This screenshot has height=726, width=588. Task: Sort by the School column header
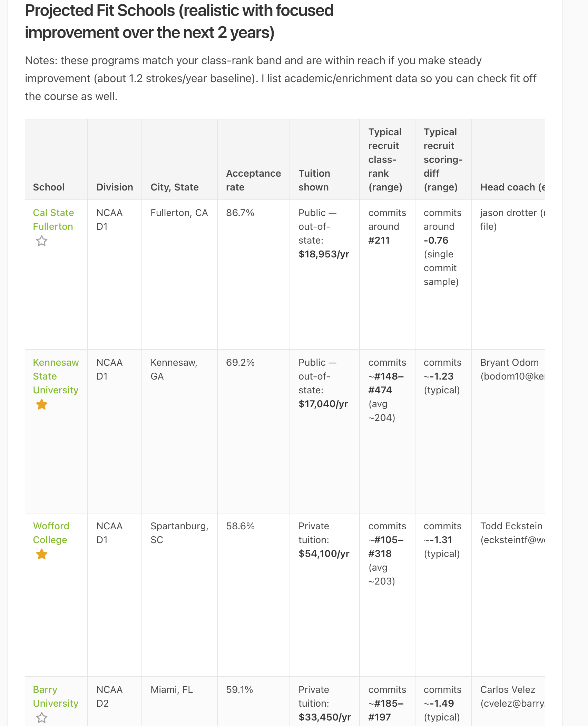[x=49, y=187]
